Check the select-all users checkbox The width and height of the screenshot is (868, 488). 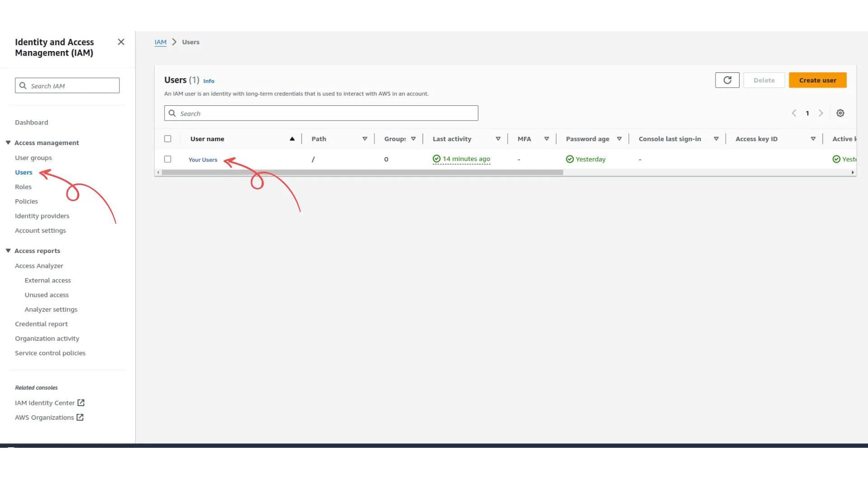click(x=168, y=139)
